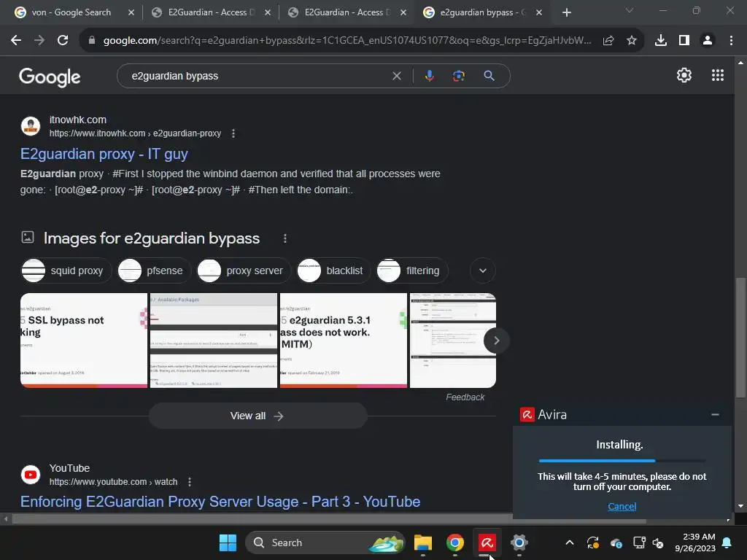The height and width of the screenshot is (560, 747).
Task: Search by image with Google Lens
Action: point(458,76)
